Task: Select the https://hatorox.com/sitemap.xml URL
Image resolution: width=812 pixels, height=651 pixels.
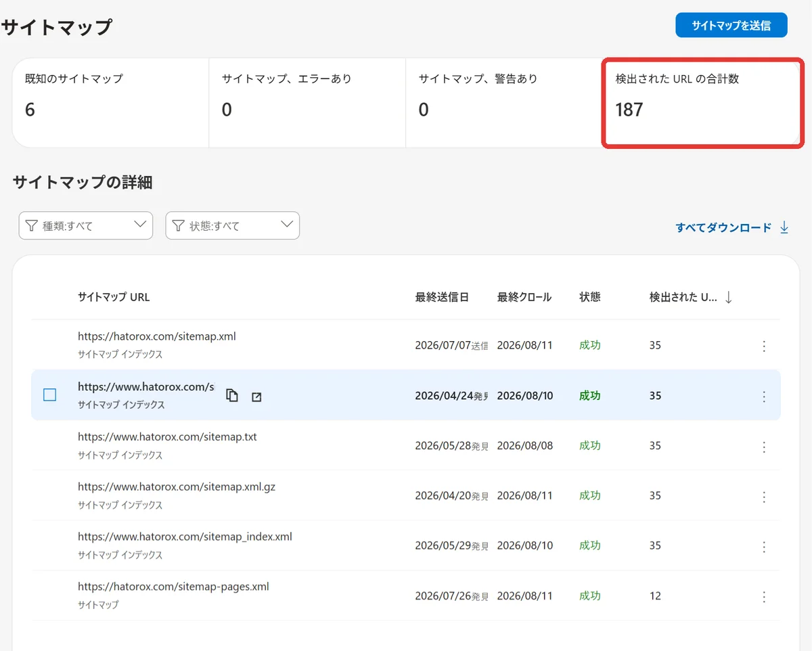Action: coord(157,336)
